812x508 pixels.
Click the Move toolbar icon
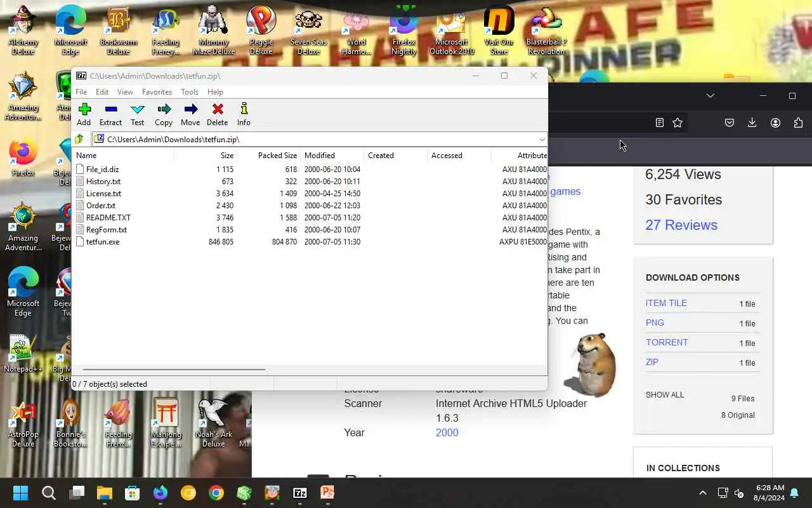[190, 114]
